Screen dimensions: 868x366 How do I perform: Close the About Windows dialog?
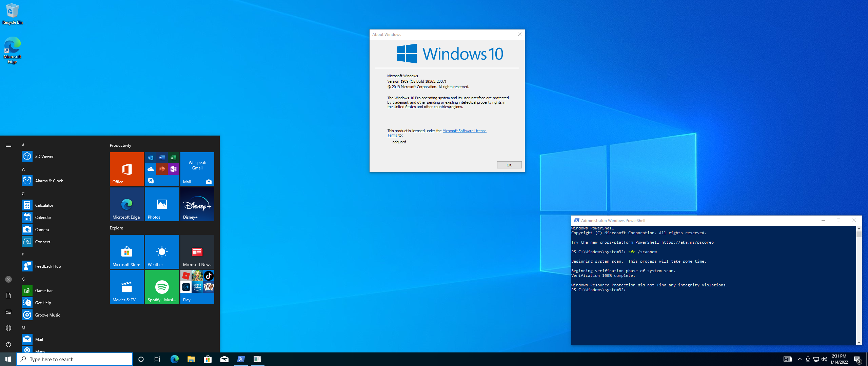click(x=519, y=34)
